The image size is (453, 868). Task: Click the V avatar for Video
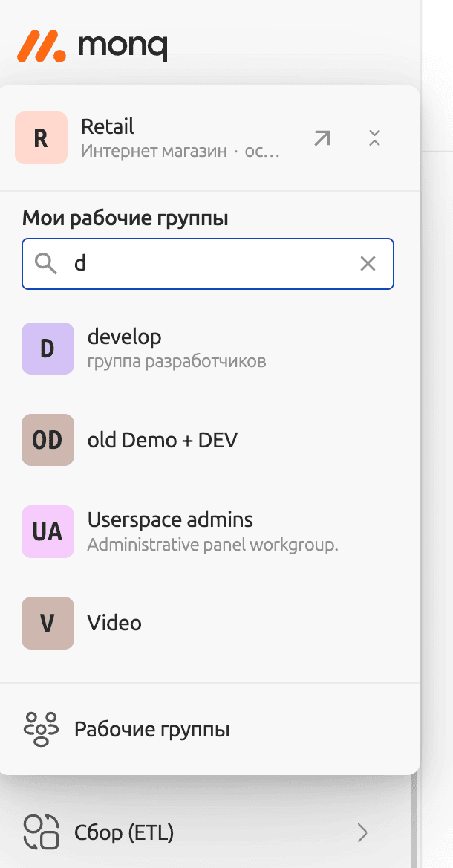click(48, 623)
